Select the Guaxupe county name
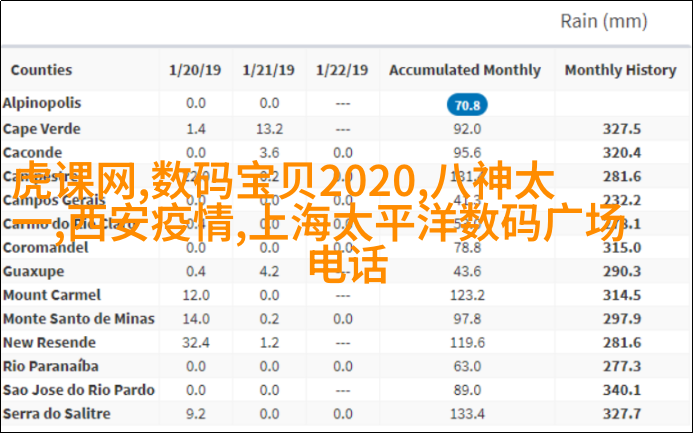The width and height of the screenshot is (694, 434). coord(33,271)
